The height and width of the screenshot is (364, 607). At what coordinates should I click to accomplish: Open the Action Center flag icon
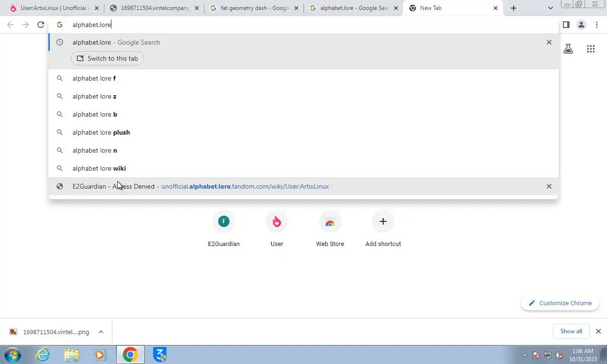pos(536,355)
